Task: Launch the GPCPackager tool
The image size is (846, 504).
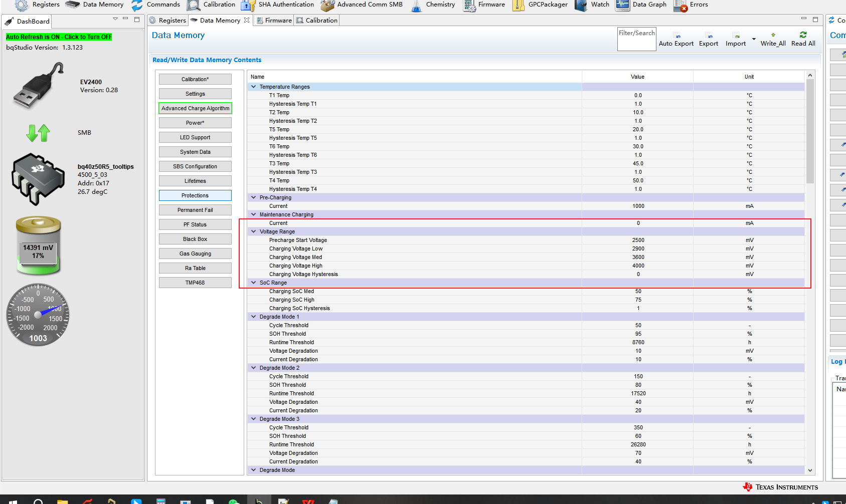Action: coord(540,5)
